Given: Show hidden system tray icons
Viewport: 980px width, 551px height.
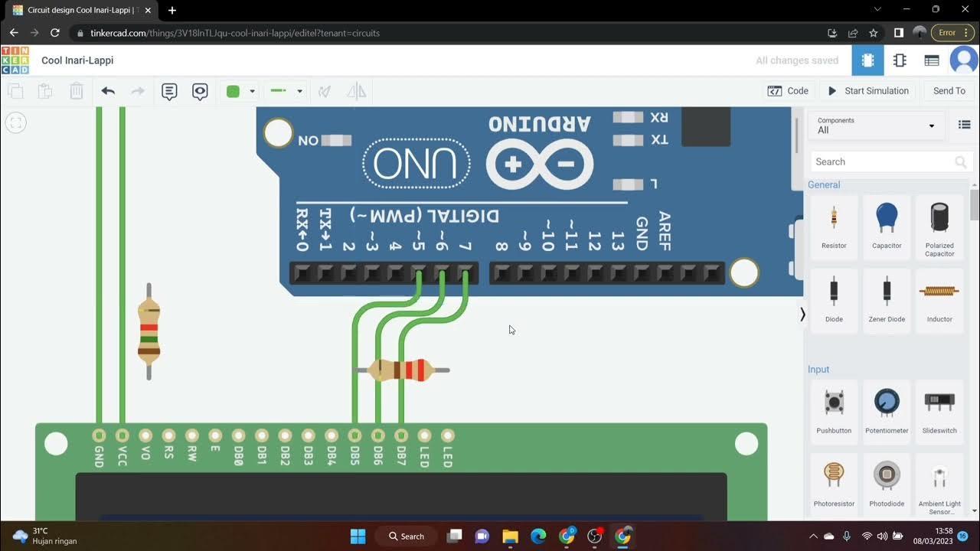Looking at the screenshot, I should pyautogui.click(x=813, y=536).
